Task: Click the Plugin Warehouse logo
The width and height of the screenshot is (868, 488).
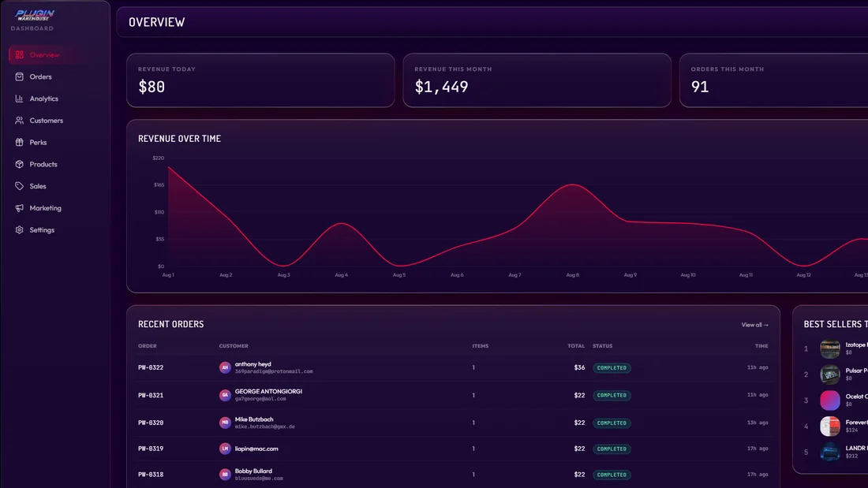Action: [x=34, y=15]
